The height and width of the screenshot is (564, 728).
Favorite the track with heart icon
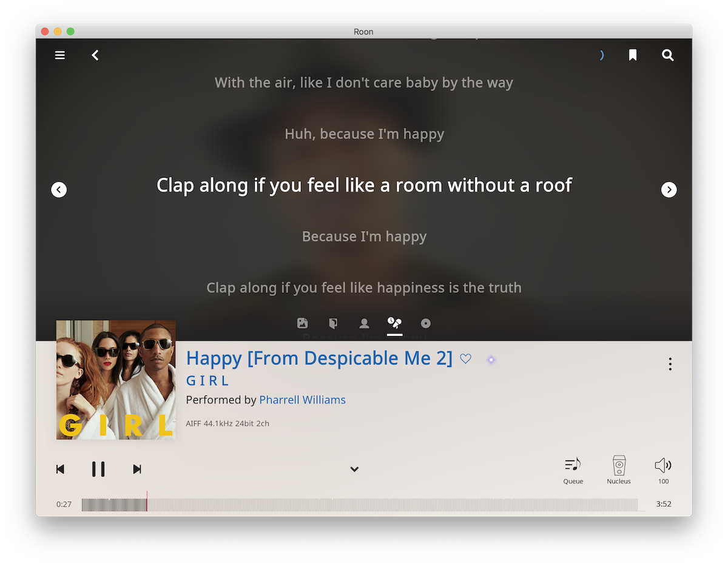(x=465, y=359)
